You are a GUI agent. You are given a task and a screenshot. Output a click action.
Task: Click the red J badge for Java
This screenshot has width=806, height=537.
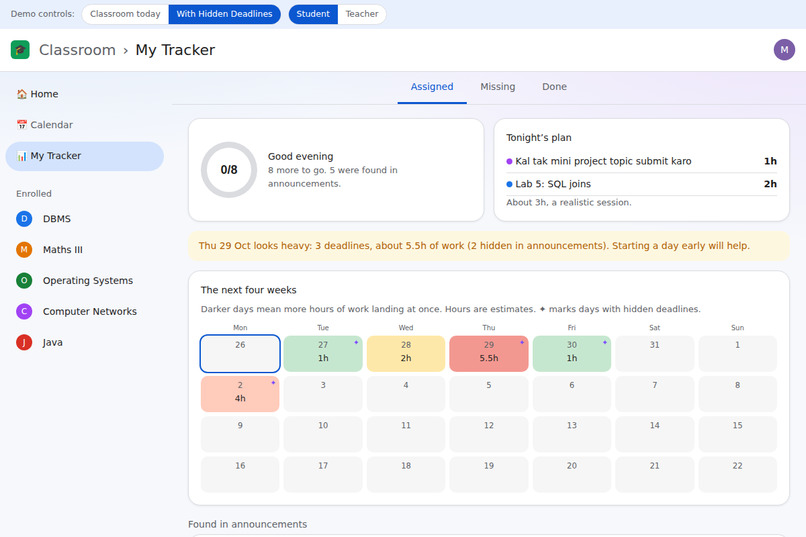[x=24, y=342]
